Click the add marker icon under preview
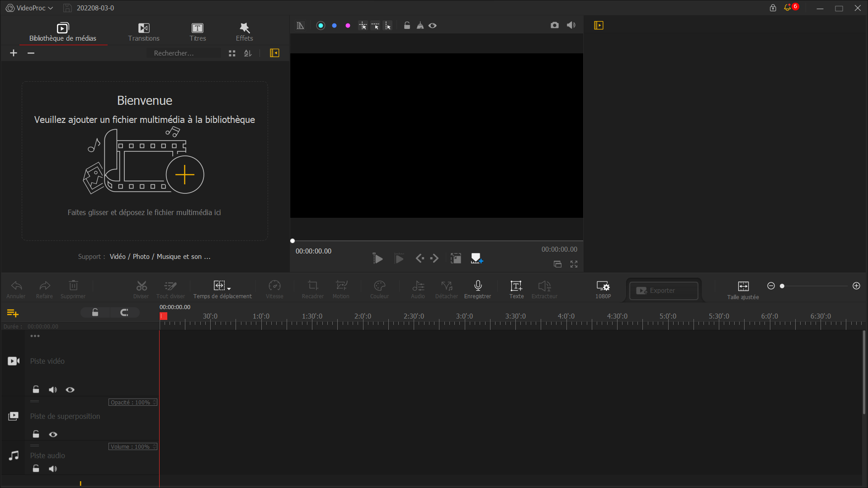 coord(477,258)
